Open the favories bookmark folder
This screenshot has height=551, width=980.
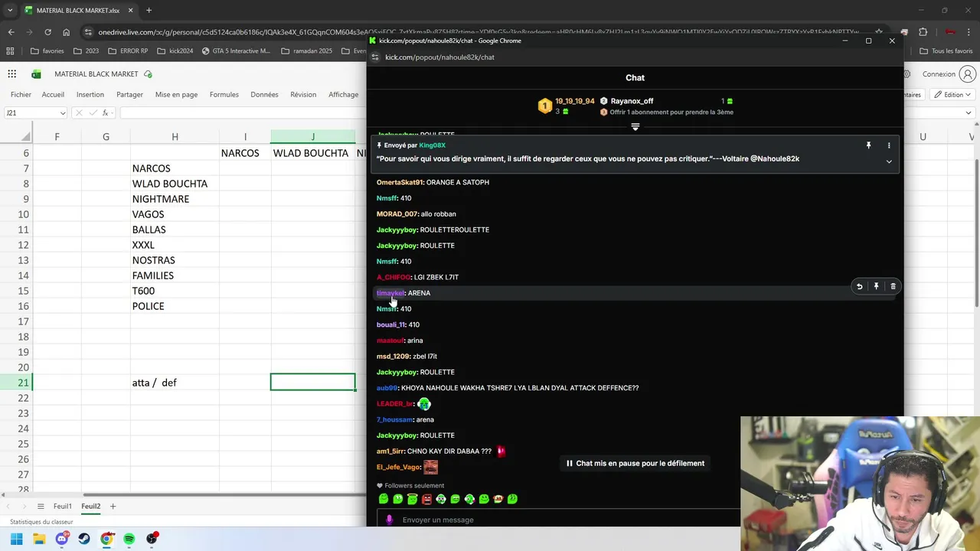coord(47,51)
